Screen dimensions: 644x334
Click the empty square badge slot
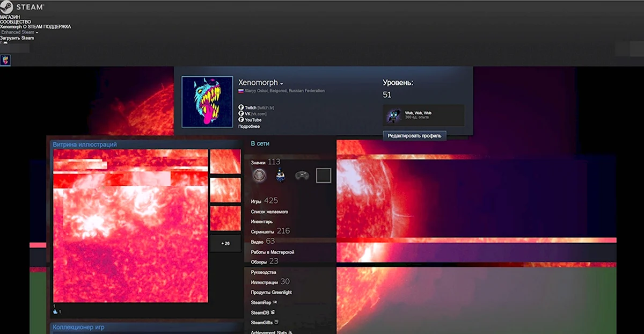pyautogui.click(x=324, y=176)
